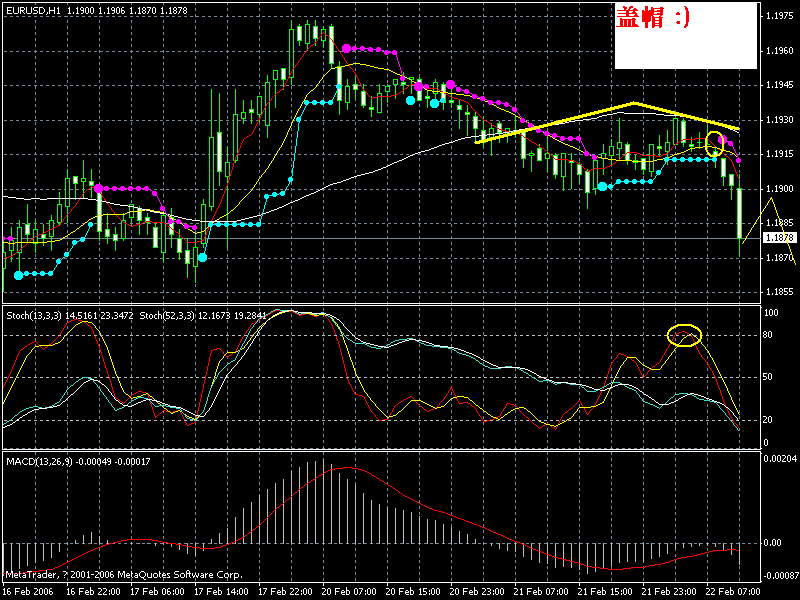
Task: Select the 1.1900 level on price scale
Action: 778,188
